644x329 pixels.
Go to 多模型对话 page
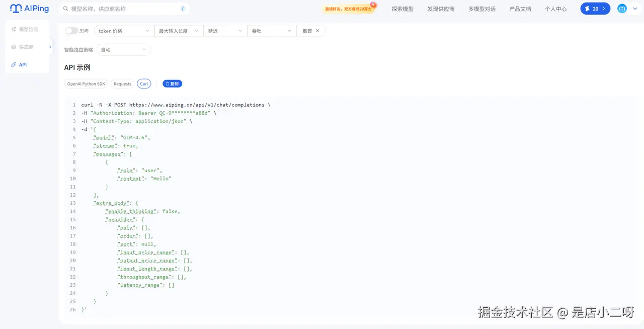pyautogui.click(x=481, y=9)
